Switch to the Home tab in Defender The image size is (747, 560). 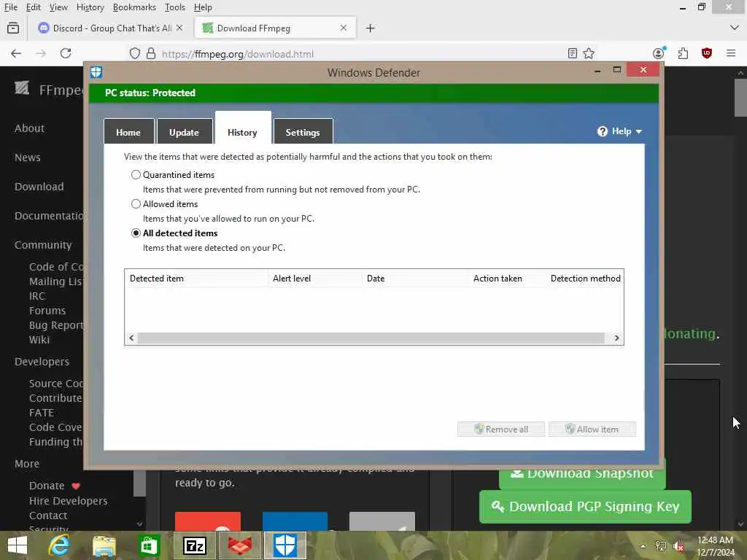[128, 132]
